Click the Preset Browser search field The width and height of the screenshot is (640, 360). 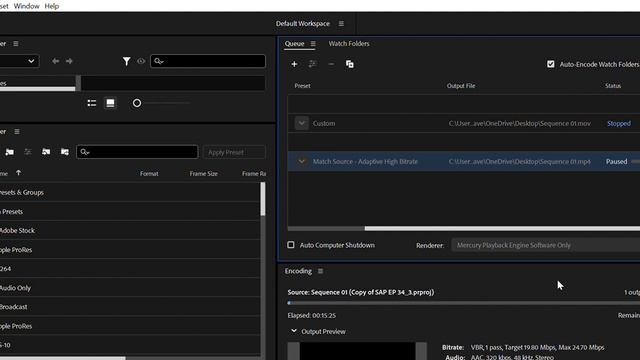tap(137, 152)
